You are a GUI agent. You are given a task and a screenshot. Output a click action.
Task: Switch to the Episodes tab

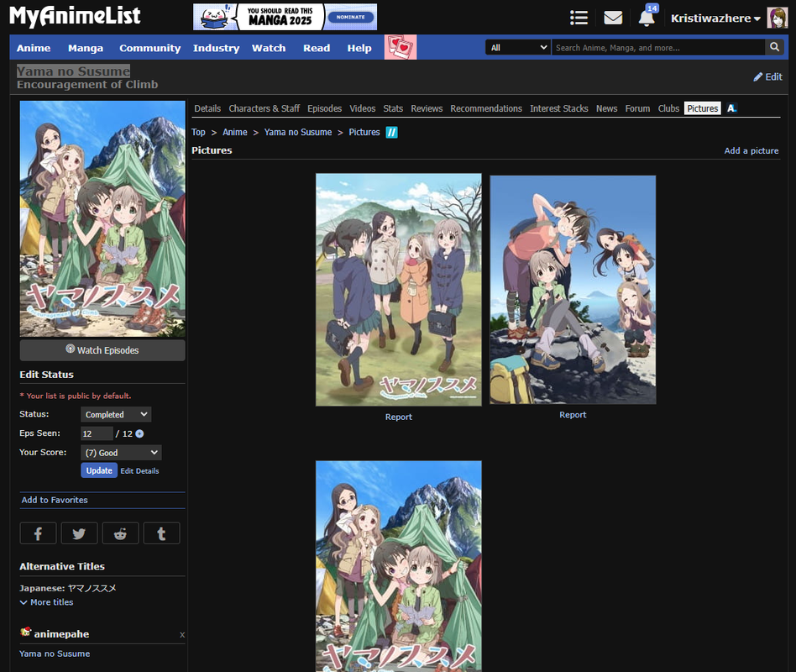324,108
